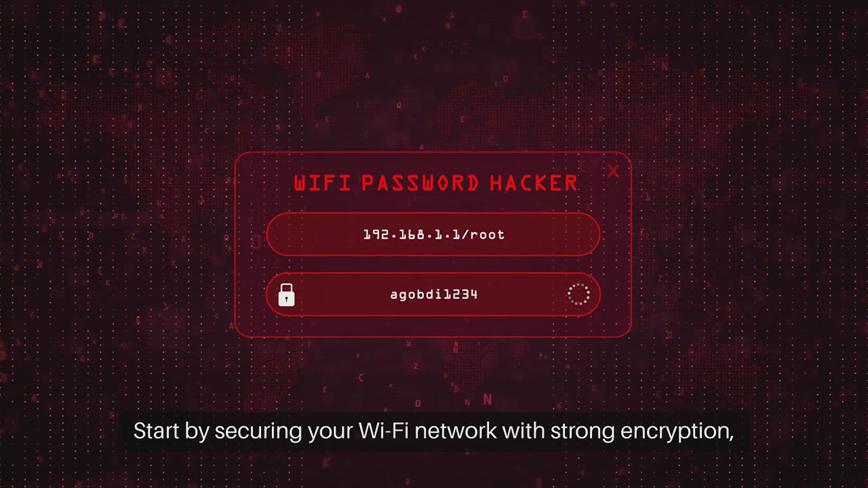Screen dimensions: 868x488
Task: Click the word HACKER in the title
Action: tap(533, 183)
